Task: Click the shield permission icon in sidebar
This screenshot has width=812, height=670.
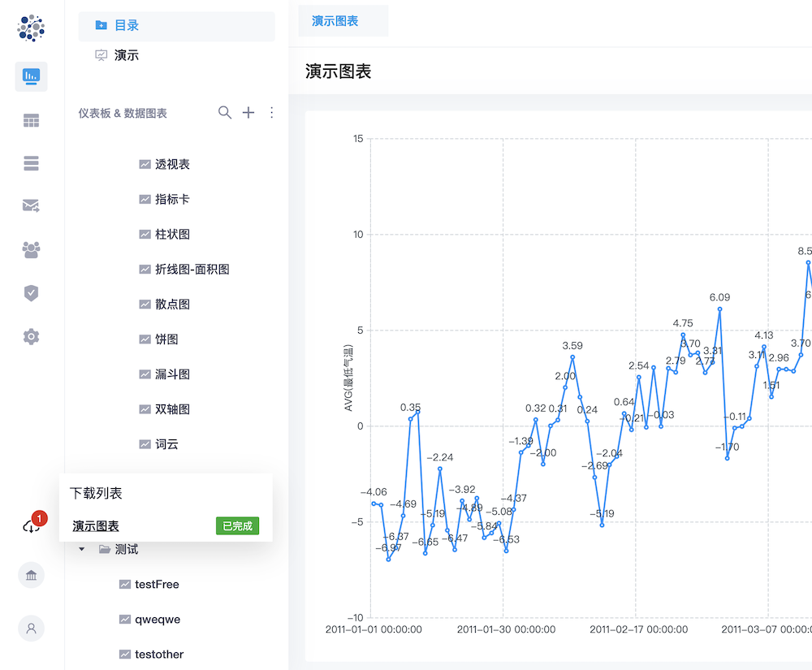Action: (31, 293)
